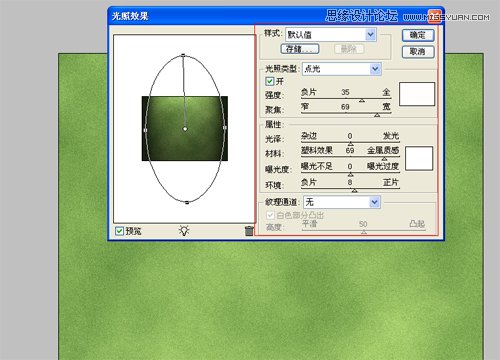The image size is (500, 360).
Task: Click the 聚焦 focus slider handle
Action: 377,115
